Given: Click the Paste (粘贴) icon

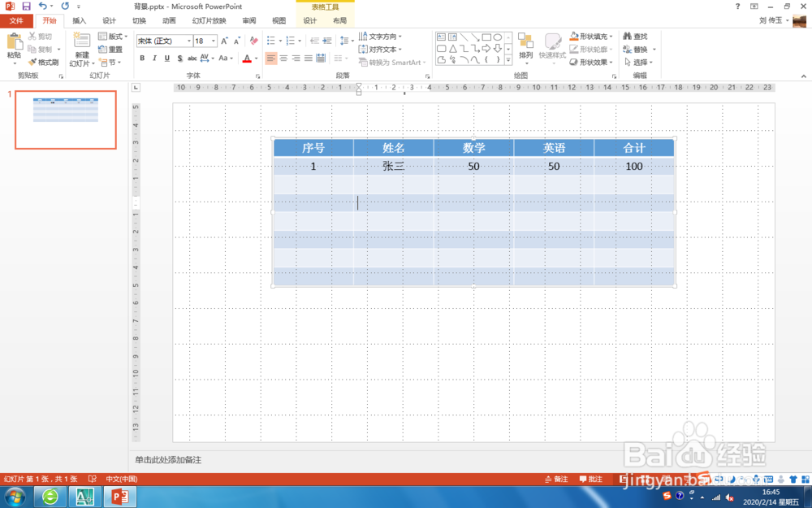Looking at the screenshot, I should 14,42.
